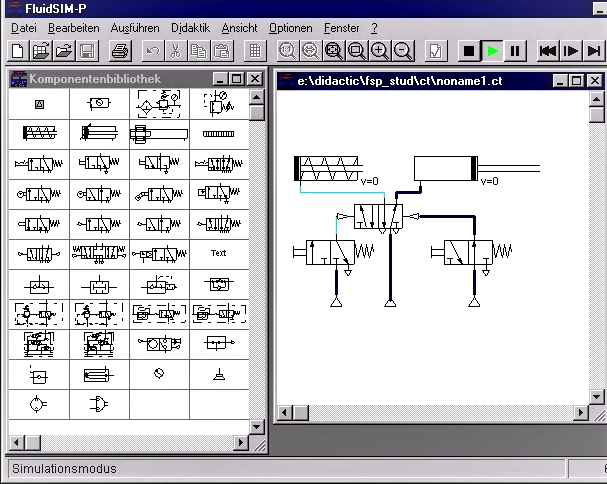The width and height of the screenshot is (607, 484).
Task: Undo the last action
Action: tap(153, 51)
